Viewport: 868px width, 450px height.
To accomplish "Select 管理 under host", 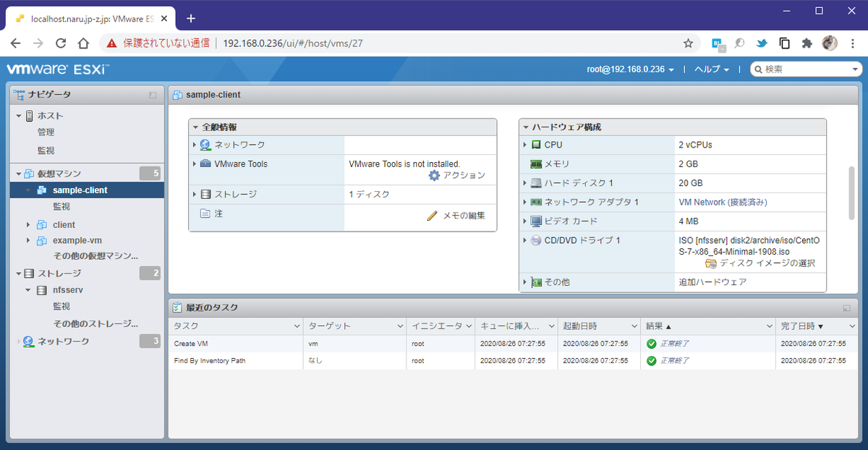I will [46, 132].
